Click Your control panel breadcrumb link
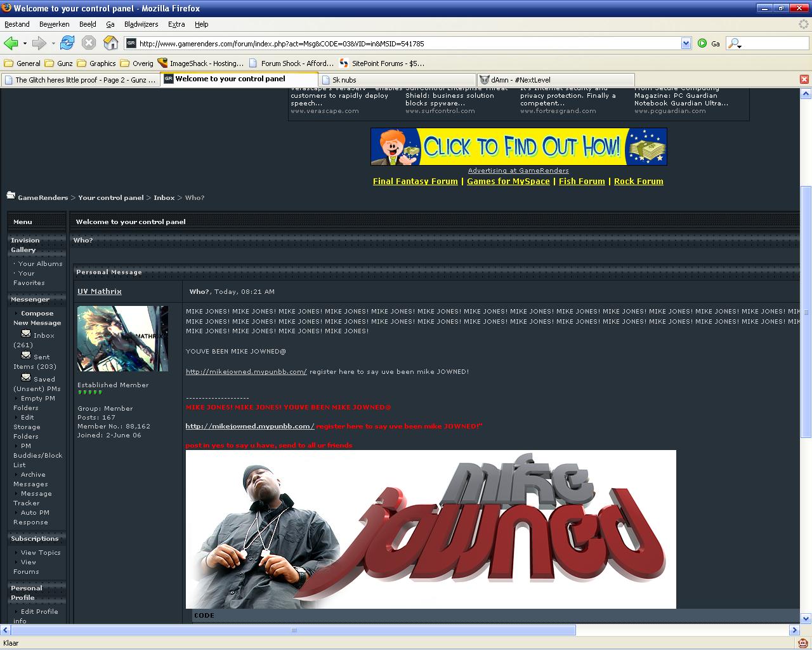812x650 pixels. tap(111, 197)
